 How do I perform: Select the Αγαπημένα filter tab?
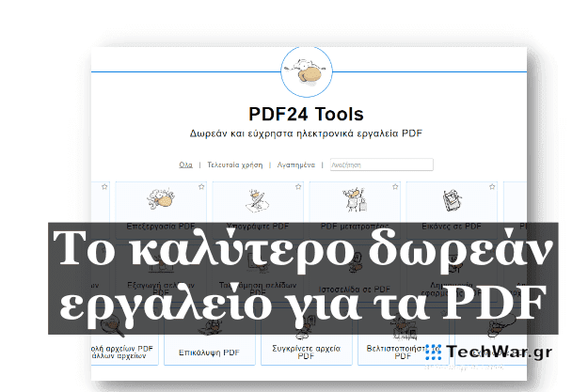point(295,165)
